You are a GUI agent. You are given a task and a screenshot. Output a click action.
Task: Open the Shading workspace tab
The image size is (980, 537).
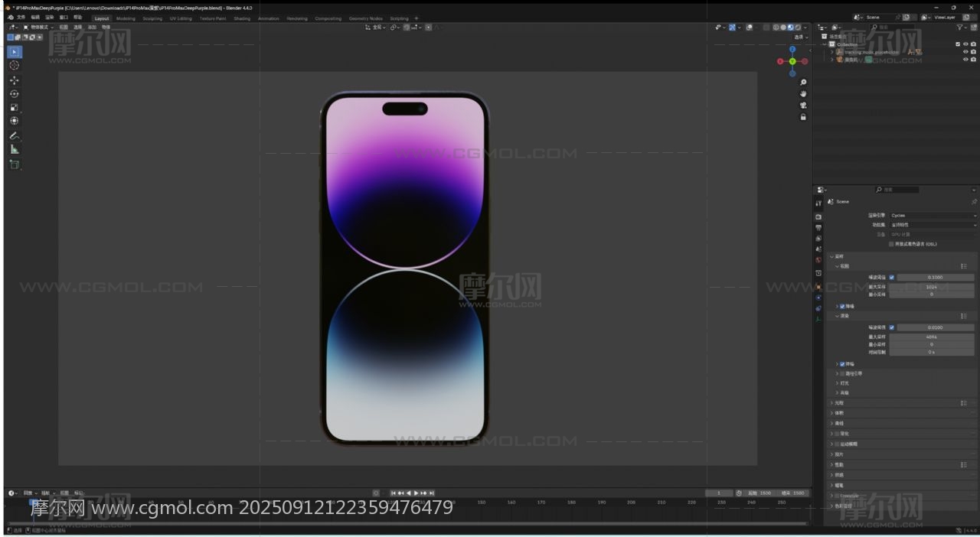pyautogui.click(x=242, y=18)
